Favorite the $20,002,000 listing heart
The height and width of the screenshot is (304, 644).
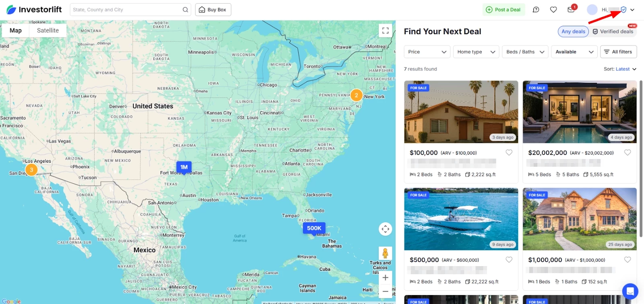(627, 153)
